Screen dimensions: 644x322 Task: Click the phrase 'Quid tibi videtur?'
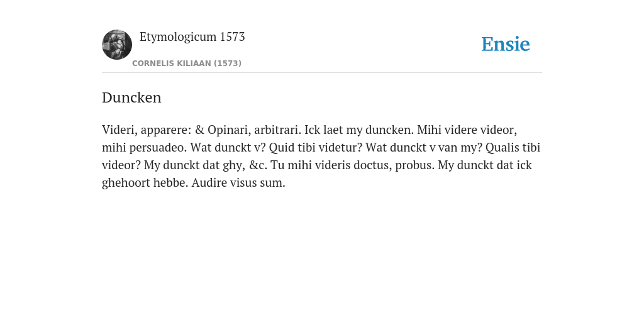tap(316, 147)
